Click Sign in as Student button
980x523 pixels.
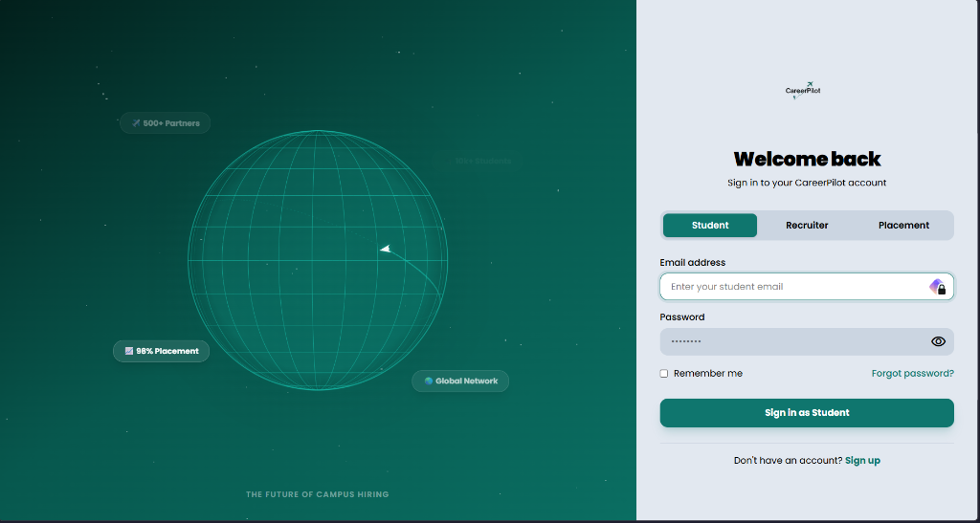pyautogui.click(x=807, y=412)
